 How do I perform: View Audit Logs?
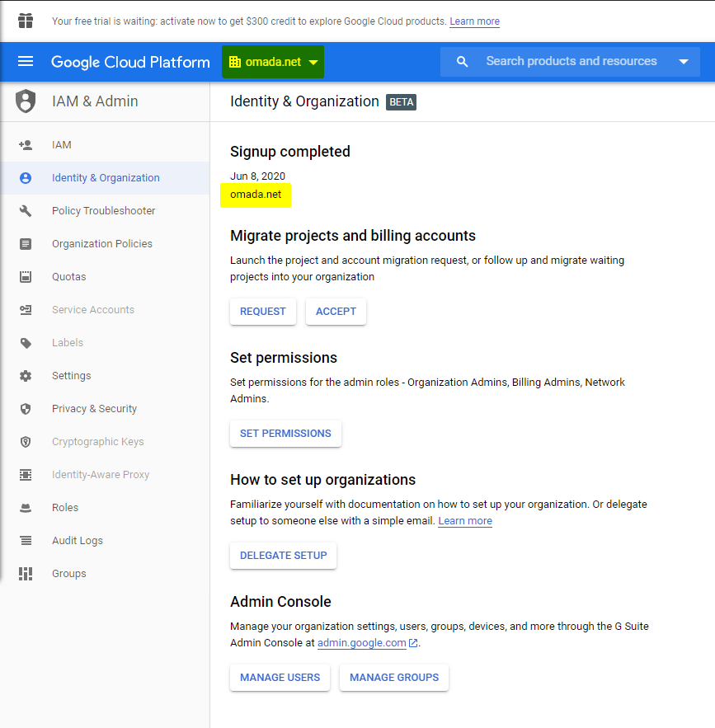tap(105, 540)
